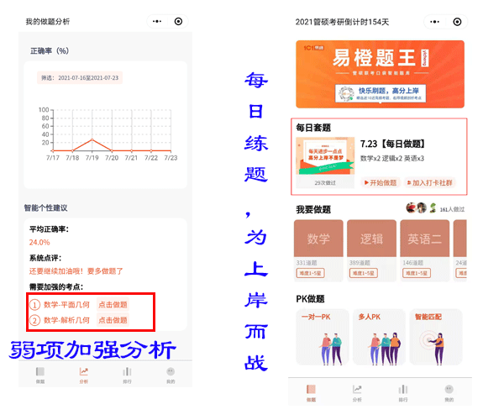
Task: Open the 数学 subject card
Action: [x=318, y=251]
